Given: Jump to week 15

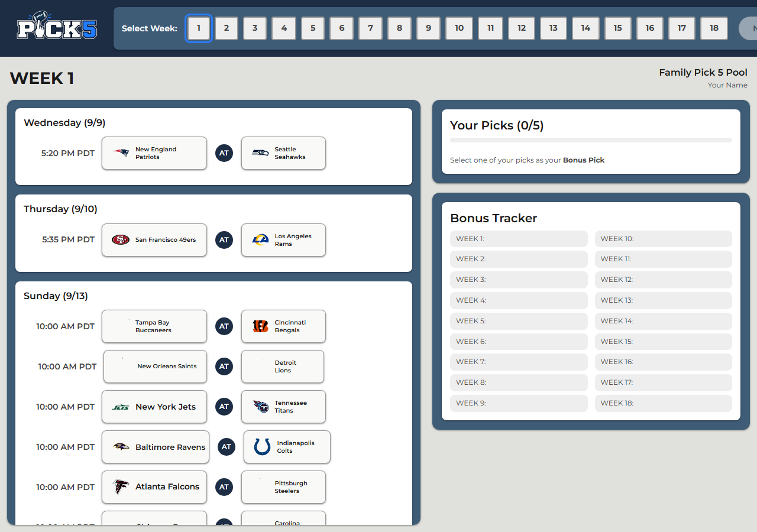Looking at the screenshot, I should tap(617, 28).
